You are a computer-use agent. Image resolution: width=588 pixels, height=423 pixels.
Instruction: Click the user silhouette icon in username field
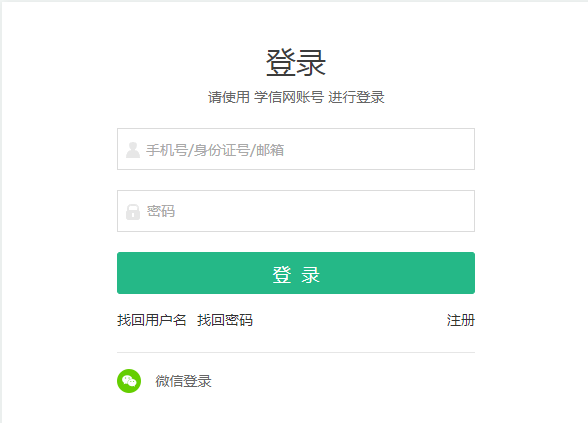(133, 150)
